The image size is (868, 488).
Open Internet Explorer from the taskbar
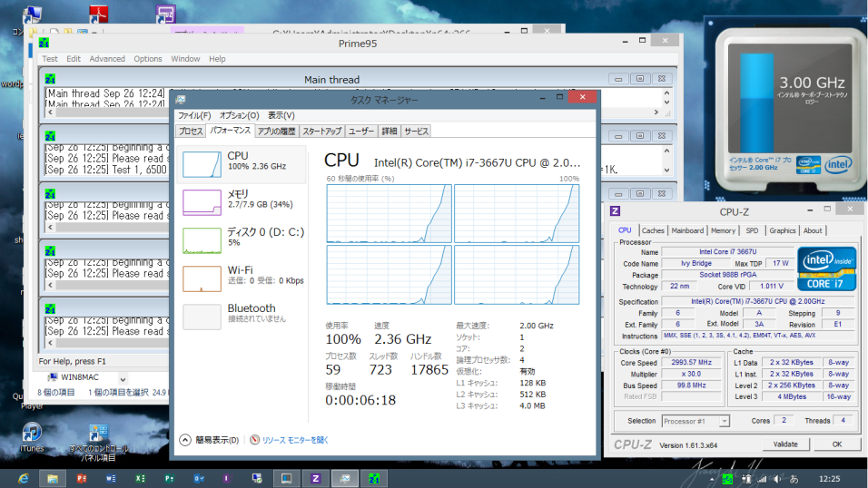24,479
